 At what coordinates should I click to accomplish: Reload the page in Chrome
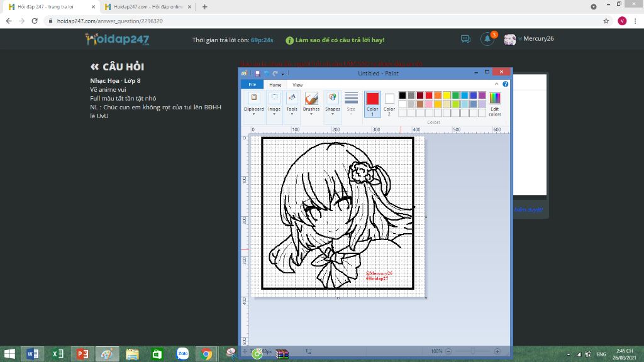[x=35, y=21]
